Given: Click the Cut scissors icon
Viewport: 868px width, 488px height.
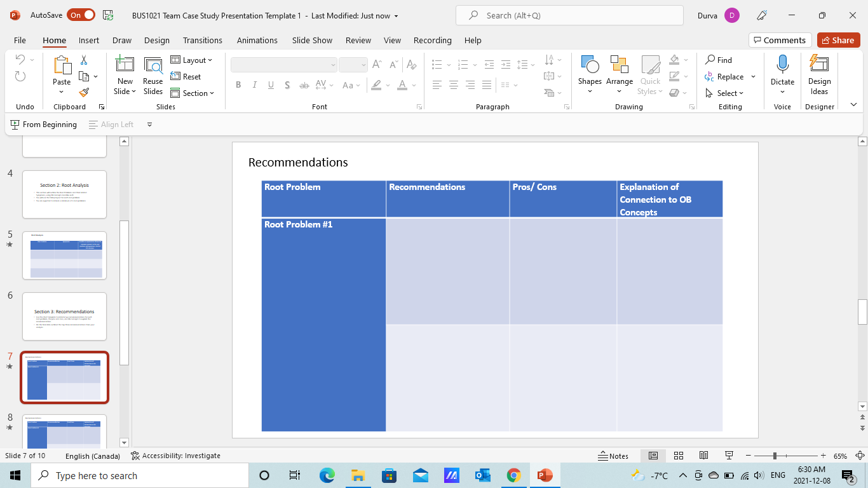Looking at the screenshot, I should [x=84, y=60].
